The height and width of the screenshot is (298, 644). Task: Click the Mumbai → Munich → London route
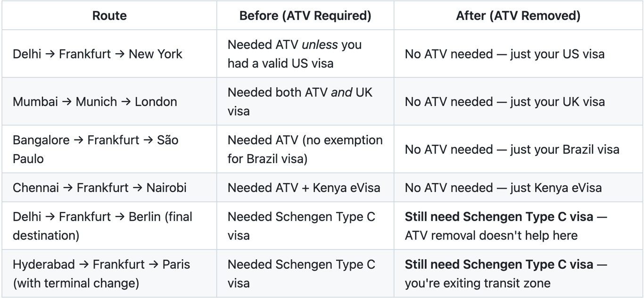95,101
